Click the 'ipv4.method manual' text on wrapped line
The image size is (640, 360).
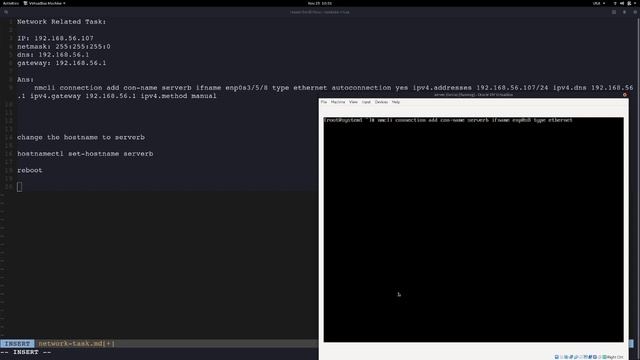coord(178,96)
